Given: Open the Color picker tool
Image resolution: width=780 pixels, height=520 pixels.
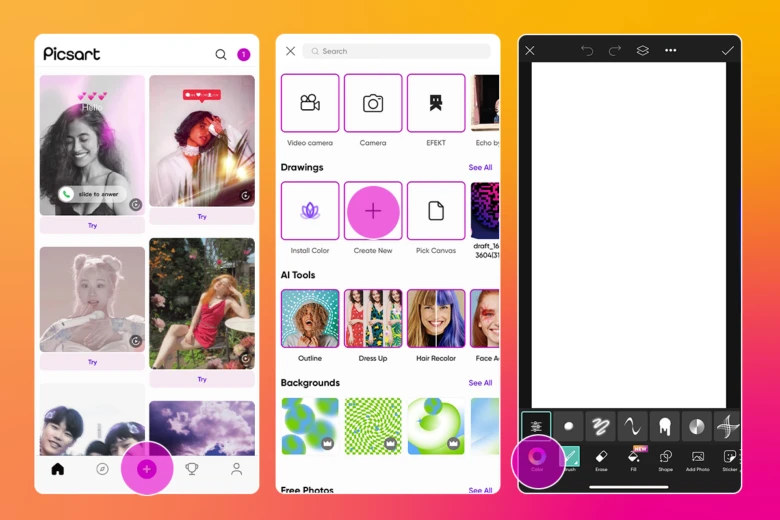Looking at the screenshot, I should 537,458.
